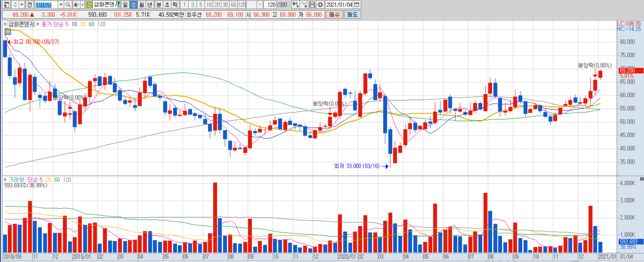
Task: Select second 초 chart period
Action: [x=167, y=5]
